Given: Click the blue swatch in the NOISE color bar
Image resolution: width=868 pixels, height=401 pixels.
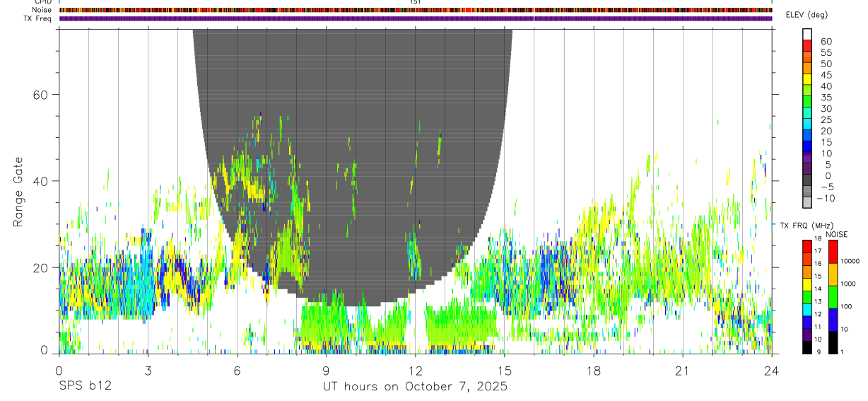Looking at the screenshot, I should coord(833,320).
